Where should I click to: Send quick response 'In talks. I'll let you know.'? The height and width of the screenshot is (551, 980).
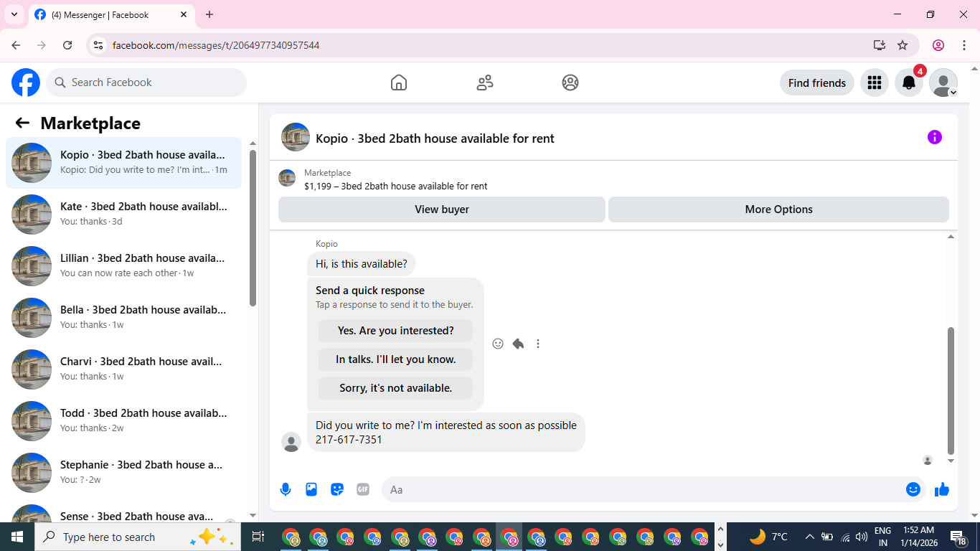click(x=396, y=359)
